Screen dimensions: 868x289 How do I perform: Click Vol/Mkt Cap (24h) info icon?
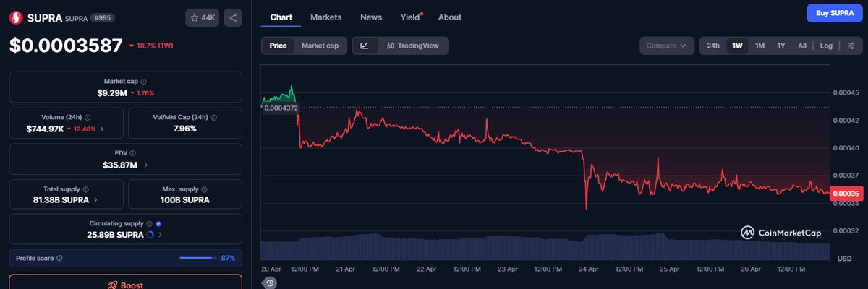click(215, 117)
